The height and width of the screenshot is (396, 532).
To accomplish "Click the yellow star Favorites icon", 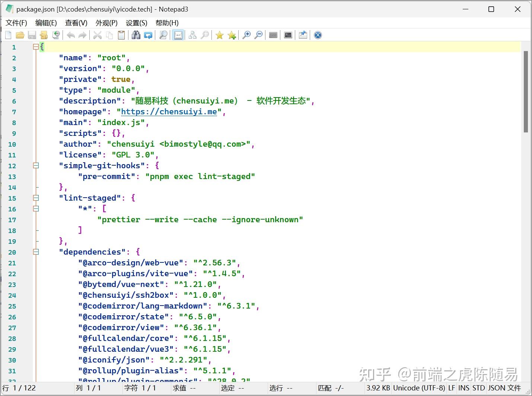I will coord(220,35).
